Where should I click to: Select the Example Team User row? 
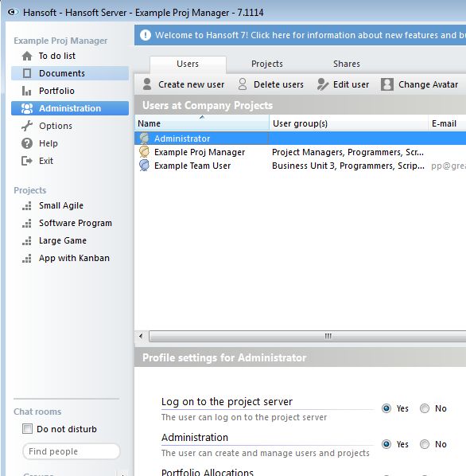click(x=300, y=166)
